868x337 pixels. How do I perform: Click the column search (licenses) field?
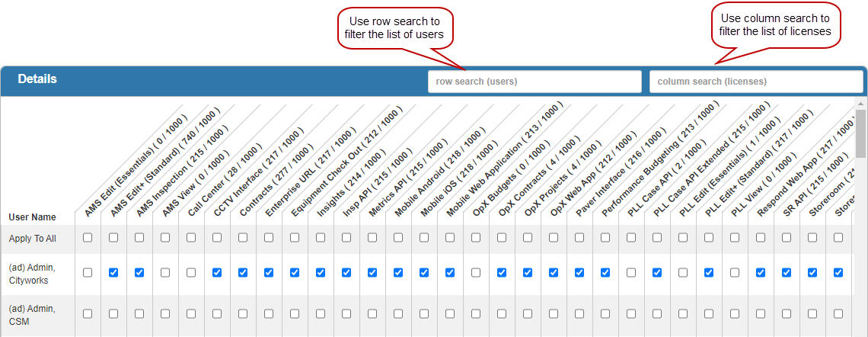pyautogui.click(x=756, y=82)
